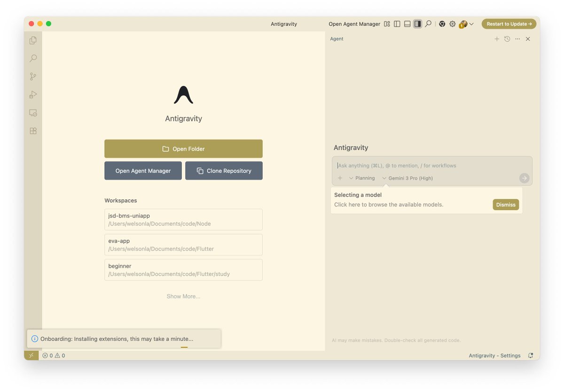
Task: Dismiss the Selecting a model tip
Action: [x=506, y=204]
